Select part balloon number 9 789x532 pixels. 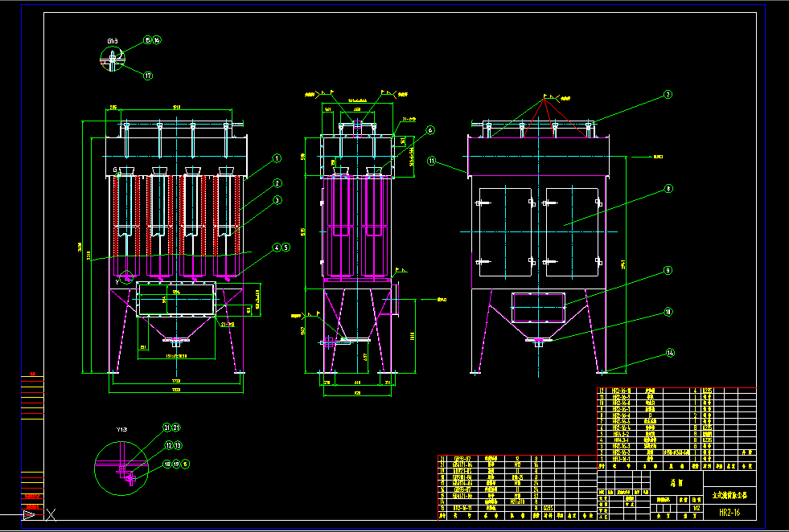pyautogui.click(x=668, y=271)
